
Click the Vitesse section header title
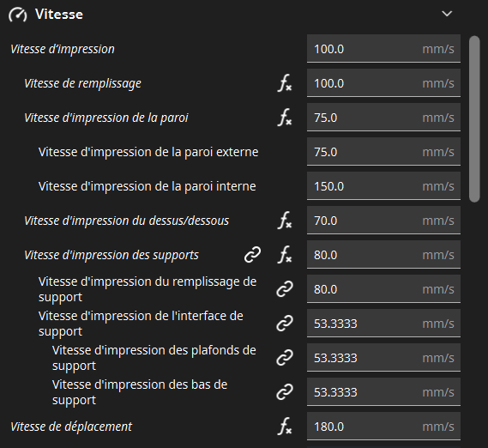(59, 15)
